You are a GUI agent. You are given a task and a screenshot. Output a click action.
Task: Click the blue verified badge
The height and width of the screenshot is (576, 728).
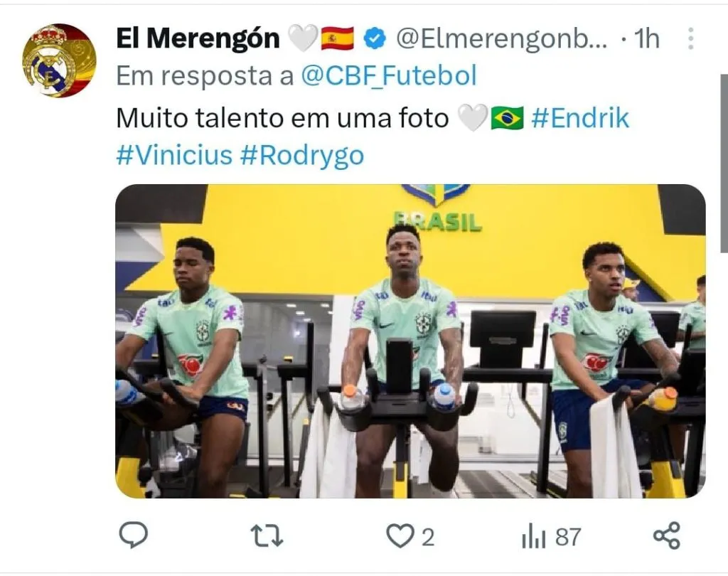tap(375, 38)
